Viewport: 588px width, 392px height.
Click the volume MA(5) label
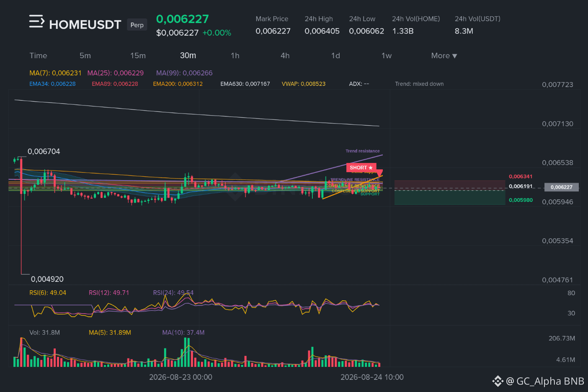point(110,333)
